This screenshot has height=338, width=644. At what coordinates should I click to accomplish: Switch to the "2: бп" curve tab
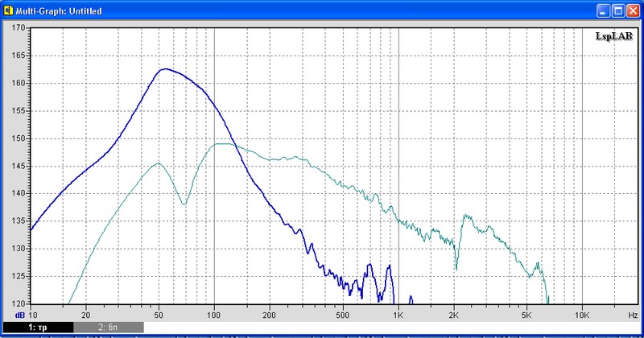click(109, 328)
